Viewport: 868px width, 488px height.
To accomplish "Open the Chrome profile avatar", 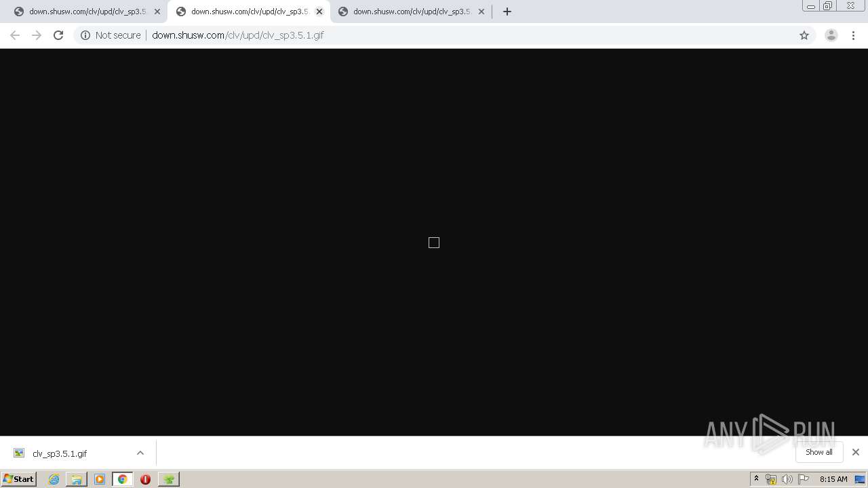I will pyautogui.click(x=831, y=35).
